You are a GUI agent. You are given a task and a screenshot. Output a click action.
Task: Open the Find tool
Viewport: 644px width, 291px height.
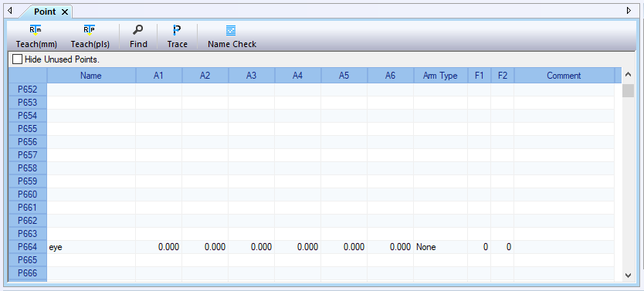click(x=138, y=36)
